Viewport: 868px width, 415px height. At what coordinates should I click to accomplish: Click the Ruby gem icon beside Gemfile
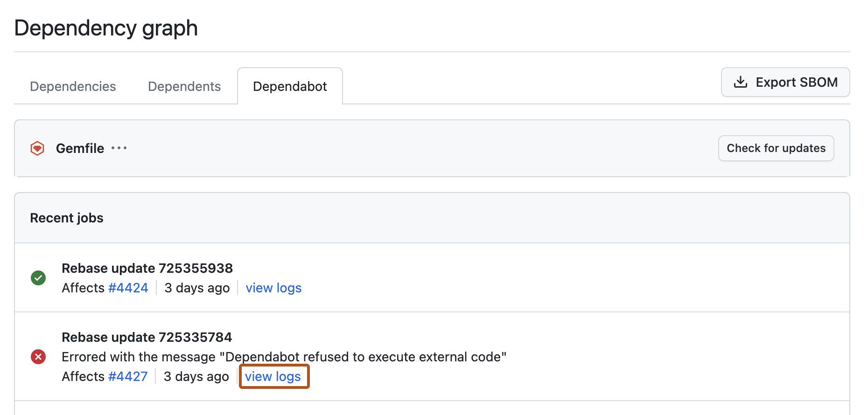[37, 148]
